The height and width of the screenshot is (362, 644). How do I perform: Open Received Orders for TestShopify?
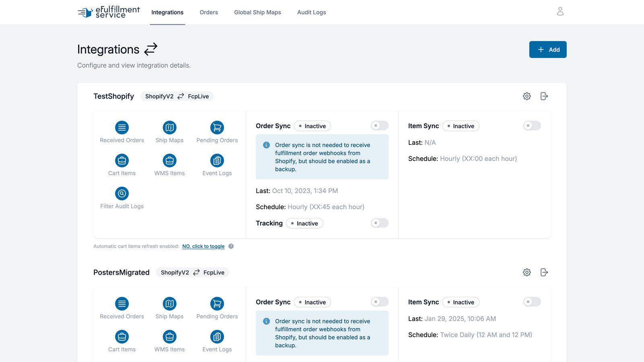point(122,127)
